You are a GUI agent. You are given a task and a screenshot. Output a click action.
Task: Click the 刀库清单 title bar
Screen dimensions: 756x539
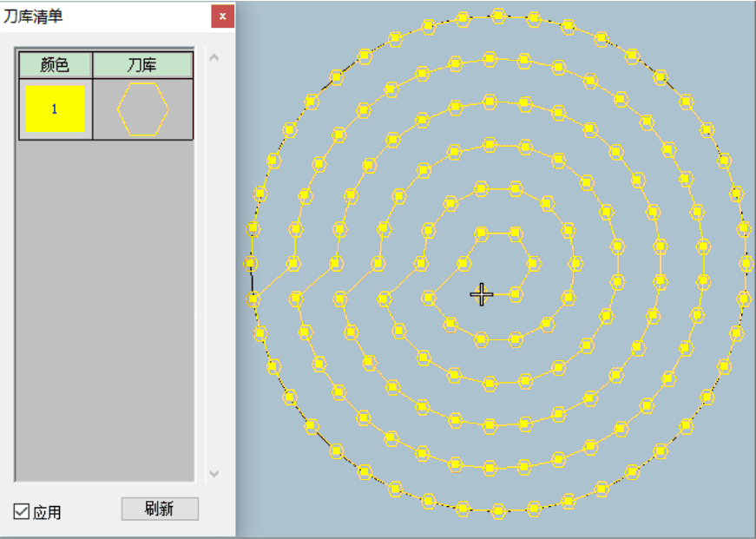coord(104,16)
